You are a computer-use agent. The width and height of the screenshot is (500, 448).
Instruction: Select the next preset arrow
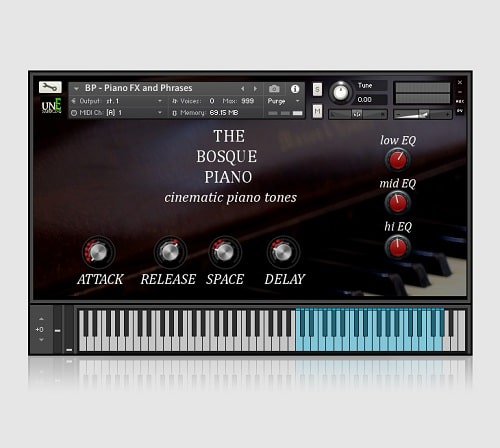pyautogui.click(x=255, y=89)
